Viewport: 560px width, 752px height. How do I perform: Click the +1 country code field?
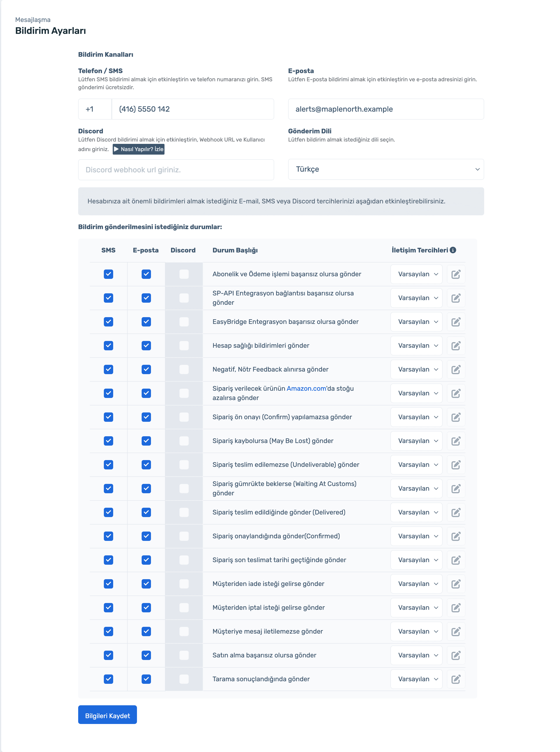(x=95, y=109)
